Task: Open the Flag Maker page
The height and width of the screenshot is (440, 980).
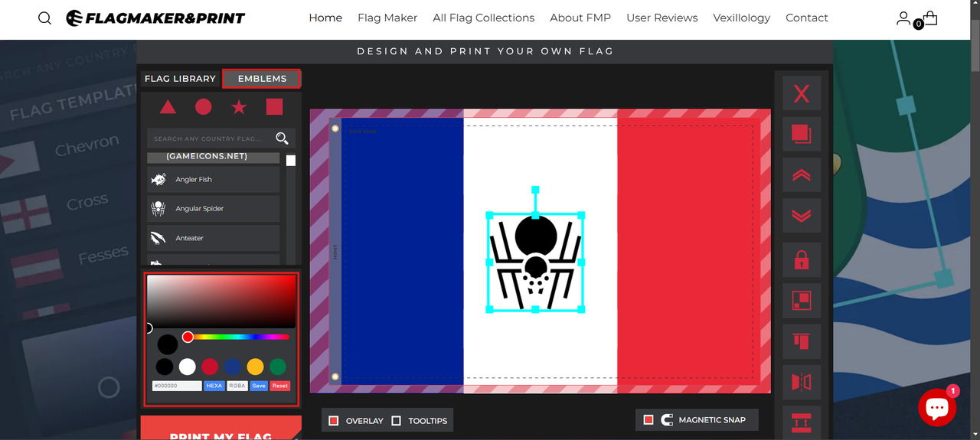Action: (x=387, y=18)
